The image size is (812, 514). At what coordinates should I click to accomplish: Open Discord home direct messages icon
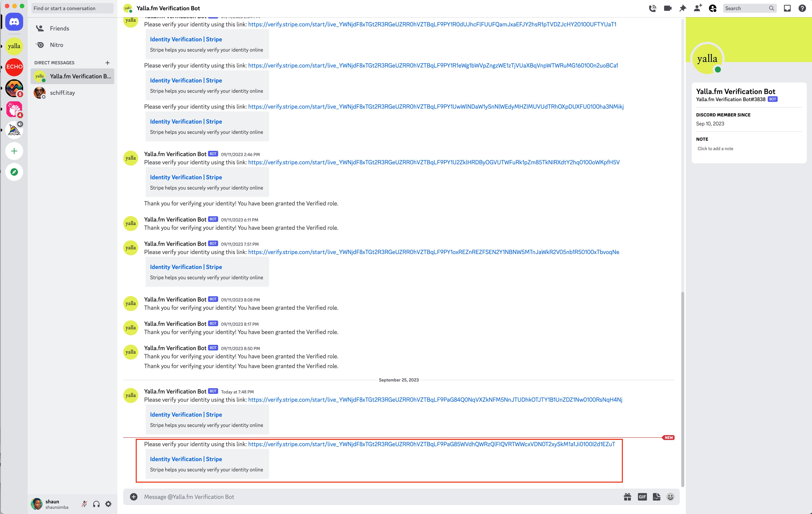(14, 22)
